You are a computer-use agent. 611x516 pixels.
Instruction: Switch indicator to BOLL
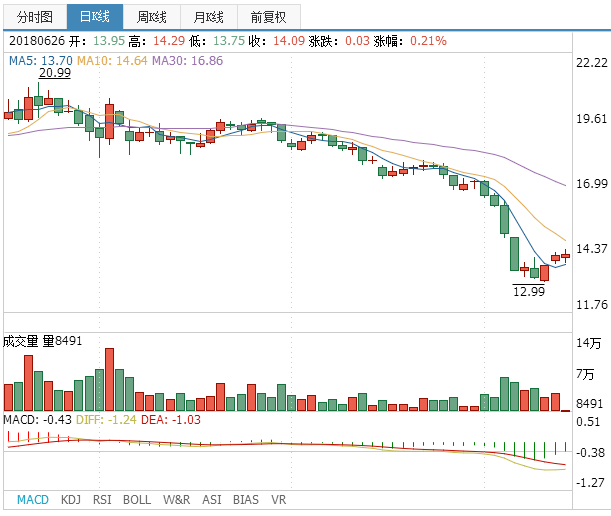pos(137,500)
